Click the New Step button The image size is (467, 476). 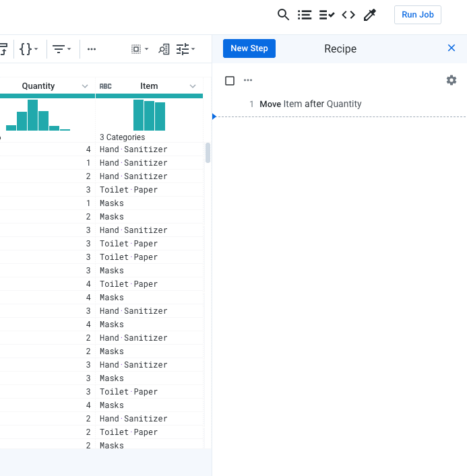click(x=249, y=48)
